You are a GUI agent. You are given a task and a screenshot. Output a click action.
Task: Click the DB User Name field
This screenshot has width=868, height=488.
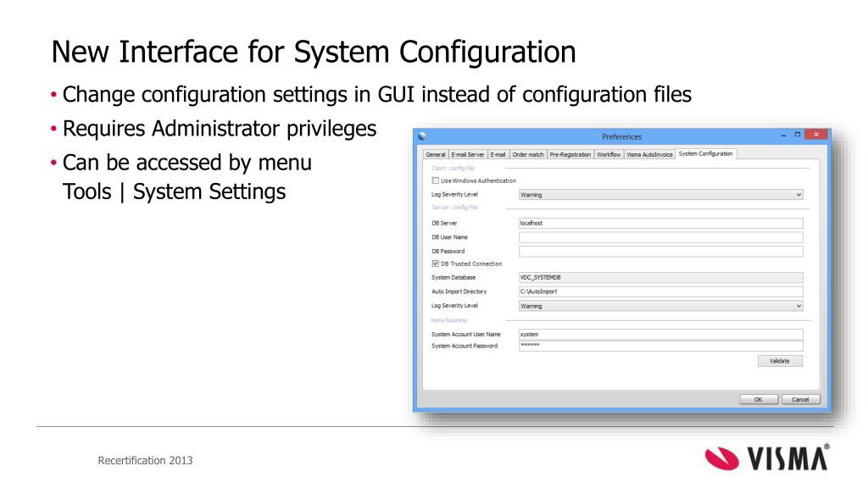(x=660, y=237)
